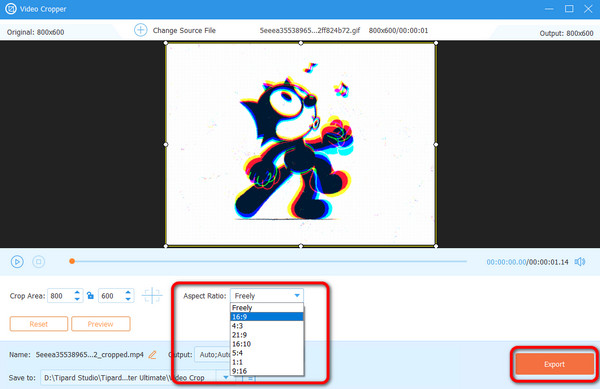Increase crop height 600 stepper
Image resolution: width=600 pixels, height=389 pixels.
click(128, 292)
